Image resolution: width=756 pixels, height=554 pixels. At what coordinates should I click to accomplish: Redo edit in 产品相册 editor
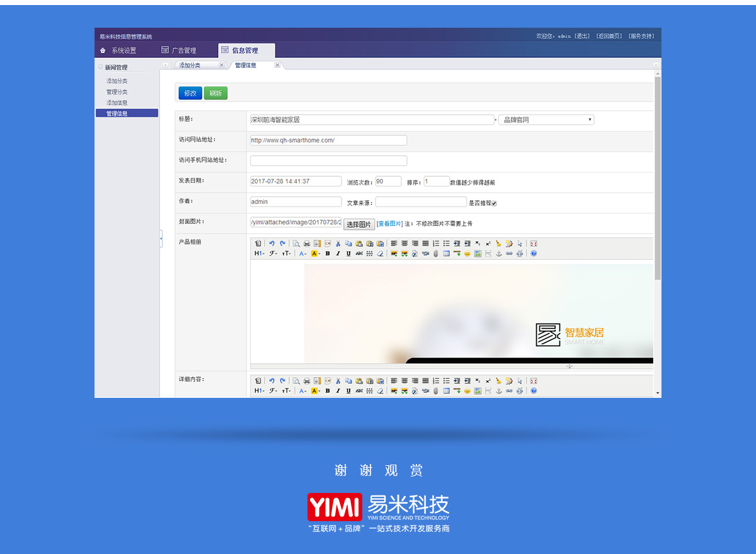pos(282,243)
